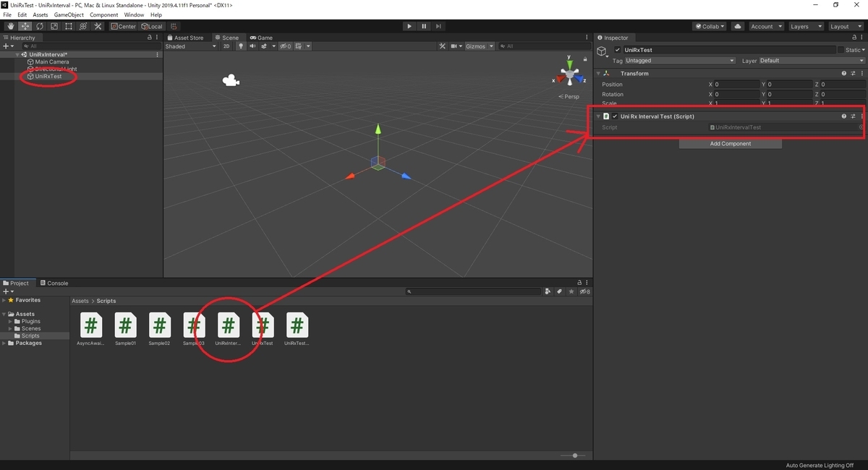Select Sample01 script asset

pos(125,330)
